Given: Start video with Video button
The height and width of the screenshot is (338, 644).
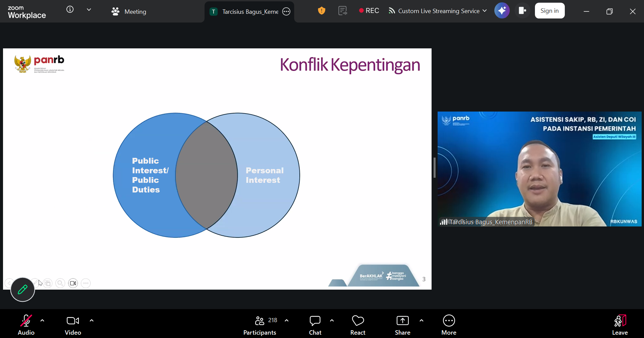Looking at the screenshot, I should pos(73,325).
